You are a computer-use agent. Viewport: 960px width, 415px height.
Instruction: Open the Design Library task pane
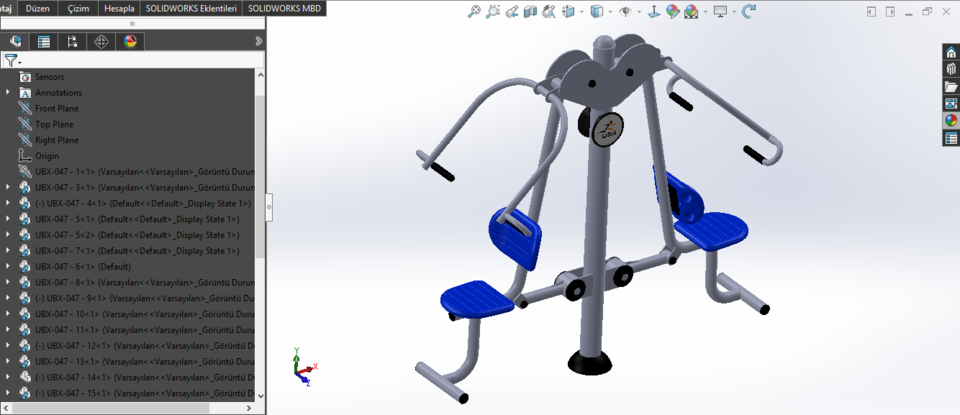click(951, 69)
